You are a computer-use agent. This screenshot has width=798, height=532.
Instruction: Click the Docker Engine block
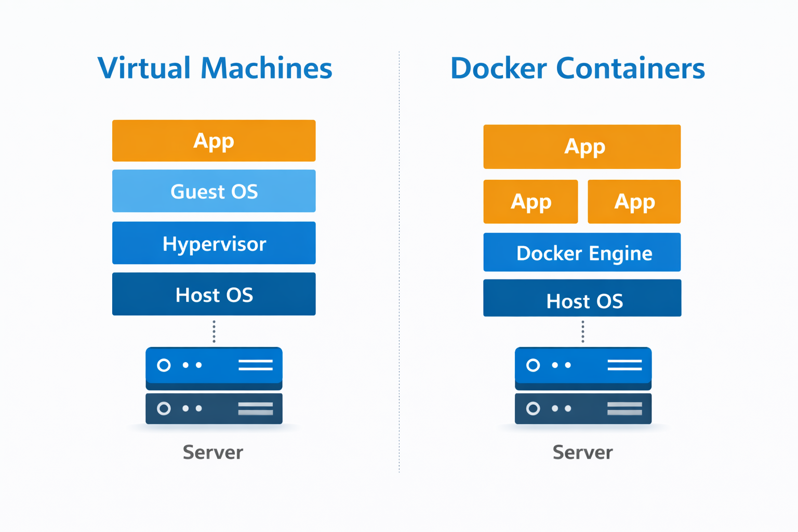pos(582,253)
